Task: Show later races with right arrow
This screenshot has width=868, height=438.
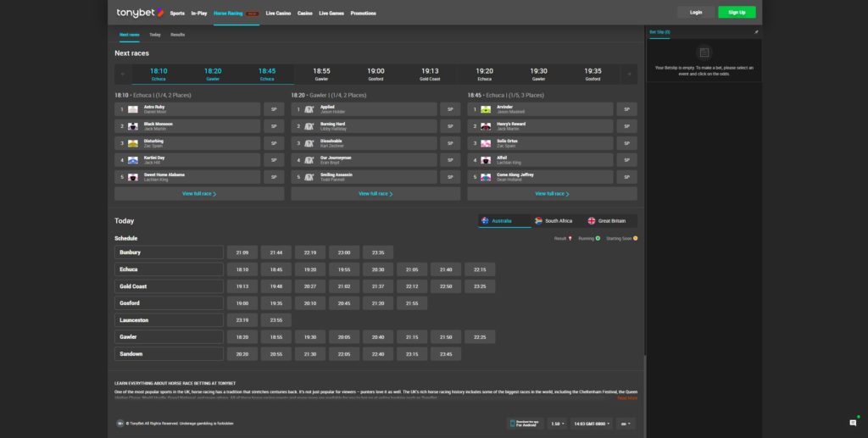Action: (x=630, y=74)
